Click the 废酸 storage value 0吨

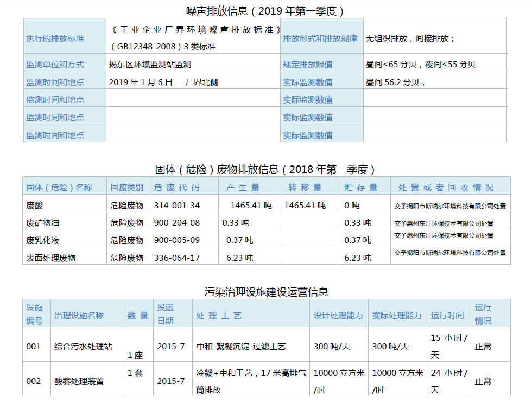tap(352, 206)
